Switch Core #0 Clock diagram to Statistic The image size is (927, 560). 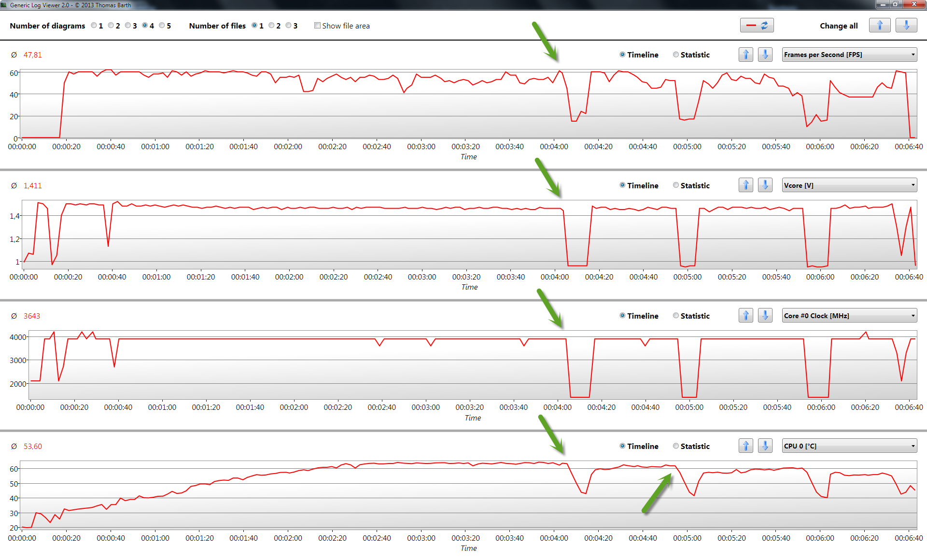click(x=676, y=316)
